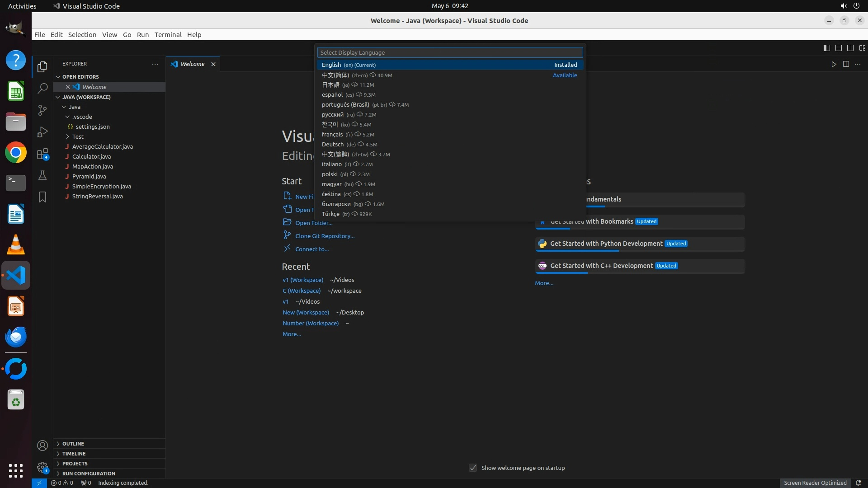The width and height of the screenshot is (868, 488).
Task: Open Calculator.java in the explorer
Action: [x=91, y=156]
